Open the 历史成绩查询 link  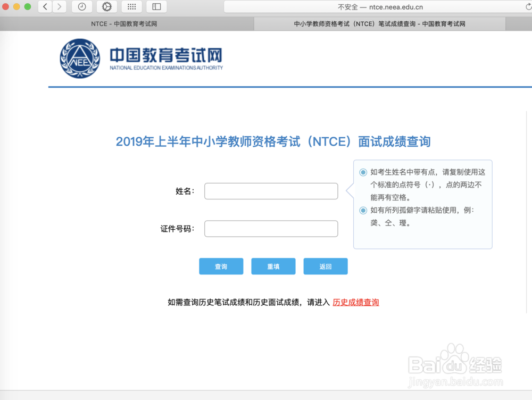[x=356, y=302]
